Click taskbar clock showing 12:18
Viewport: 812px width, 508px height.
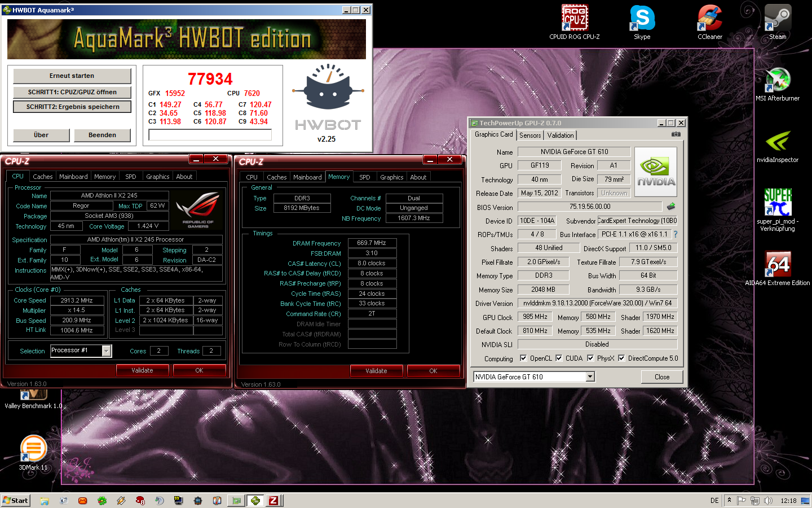788,501
